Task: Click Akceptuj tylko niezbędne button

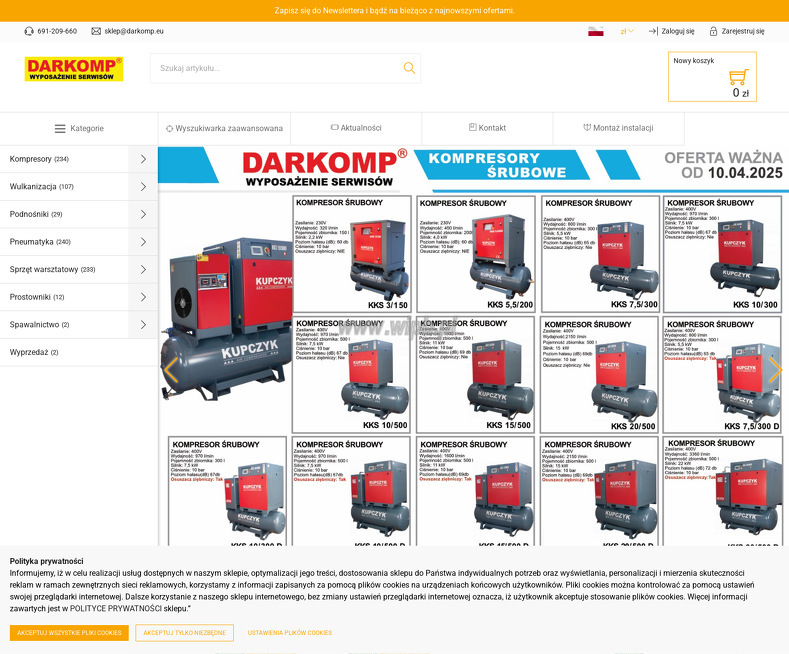Action: (x=185, y=633)
